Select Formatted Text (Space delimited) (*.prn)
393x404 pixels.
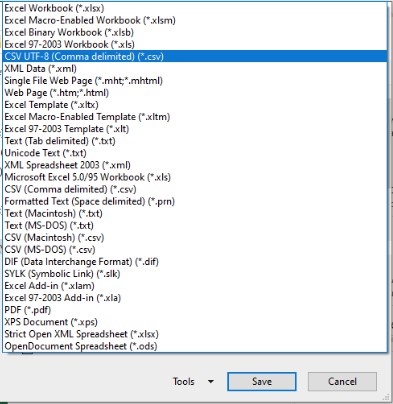195,201
